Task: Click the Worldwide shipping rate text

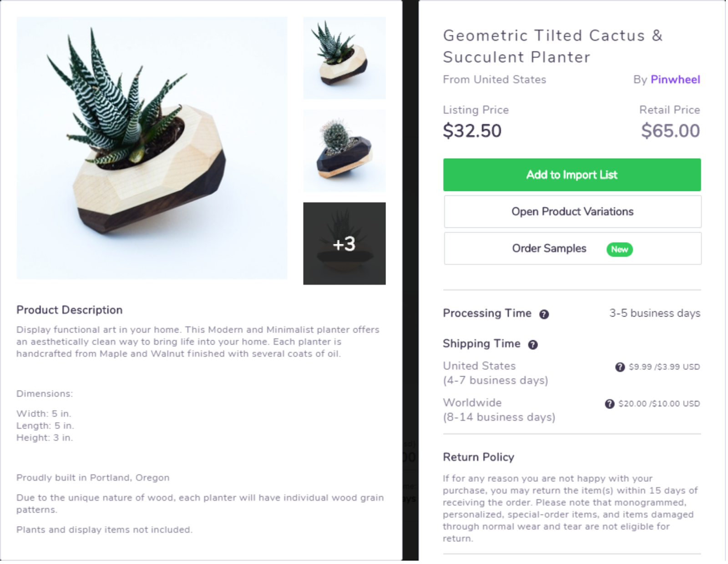Action: 659,404
